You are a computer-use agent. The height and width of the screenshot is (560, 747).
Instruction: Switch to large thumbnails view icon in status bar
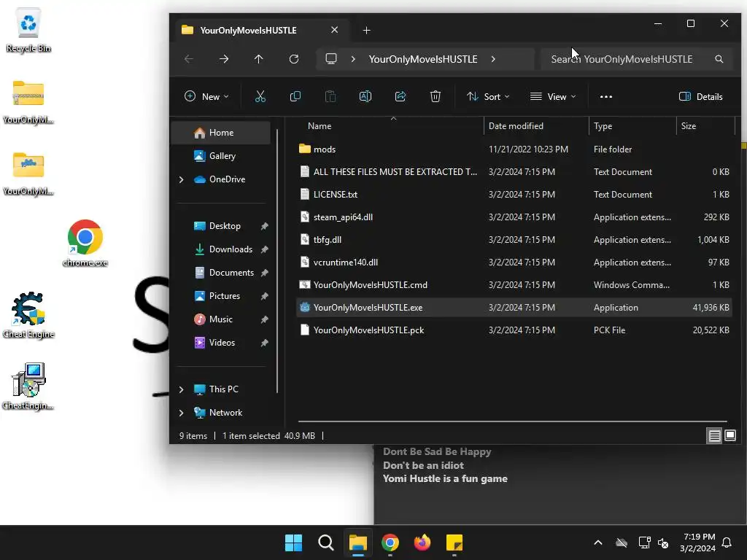[x=730, y=436]
